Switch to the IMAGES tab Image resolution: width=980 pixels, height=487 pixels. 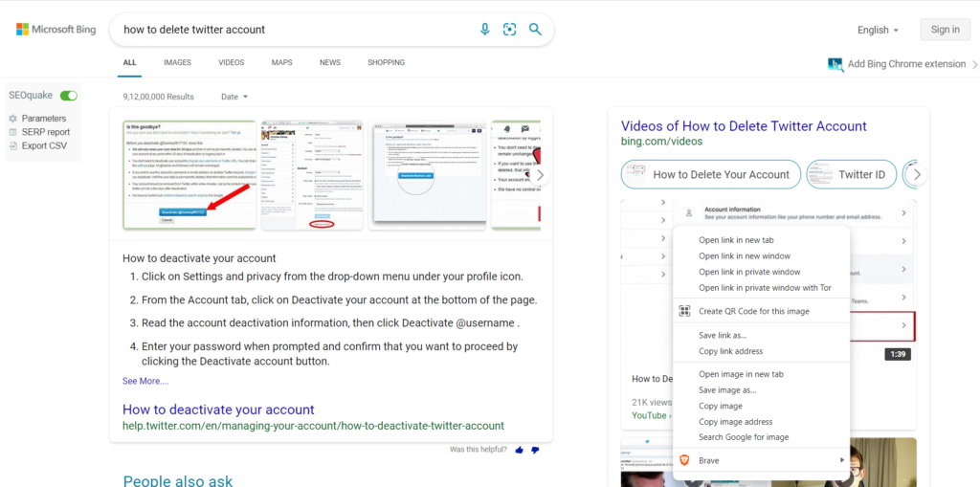pyautogui.click(x=177, y=62)
